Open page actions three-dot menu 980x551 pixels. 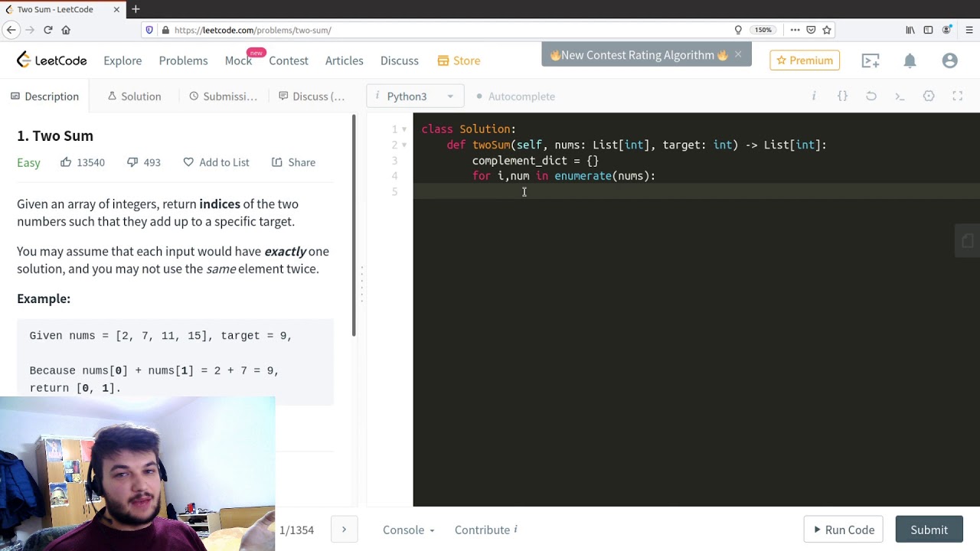(795, 30)
